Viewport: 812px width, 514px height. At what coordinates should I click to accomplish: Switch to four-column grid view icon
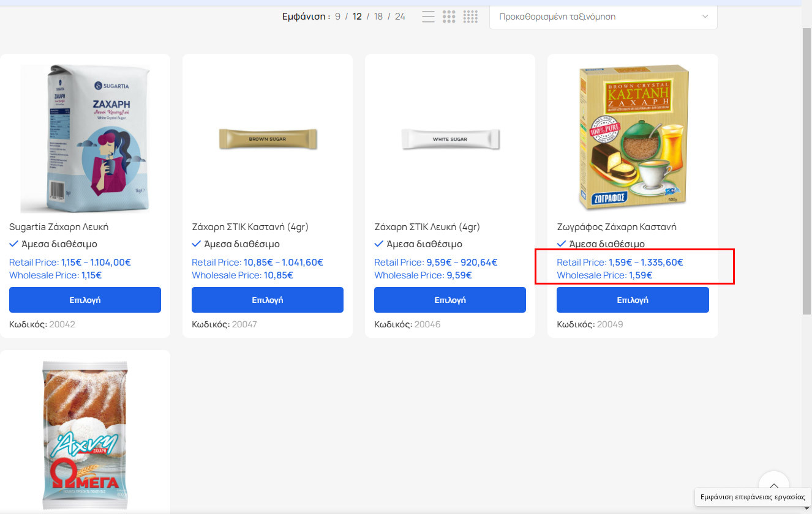tap(470, 17)
